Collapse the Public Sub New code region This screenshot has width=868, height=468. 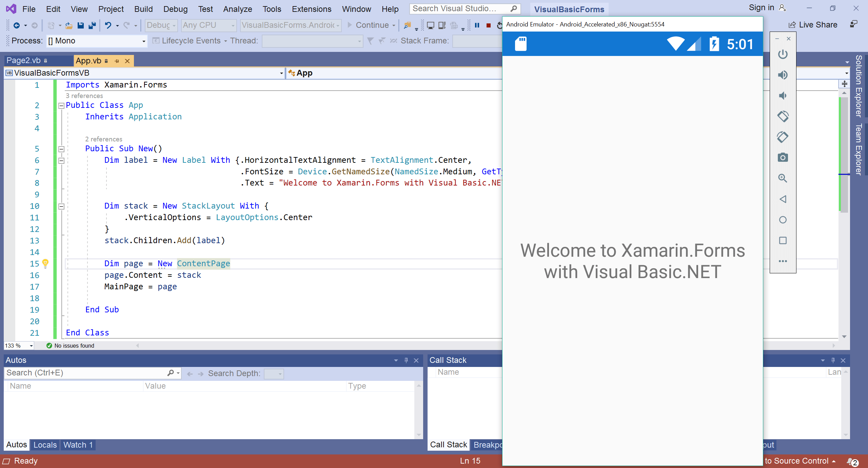pos(61,149)
